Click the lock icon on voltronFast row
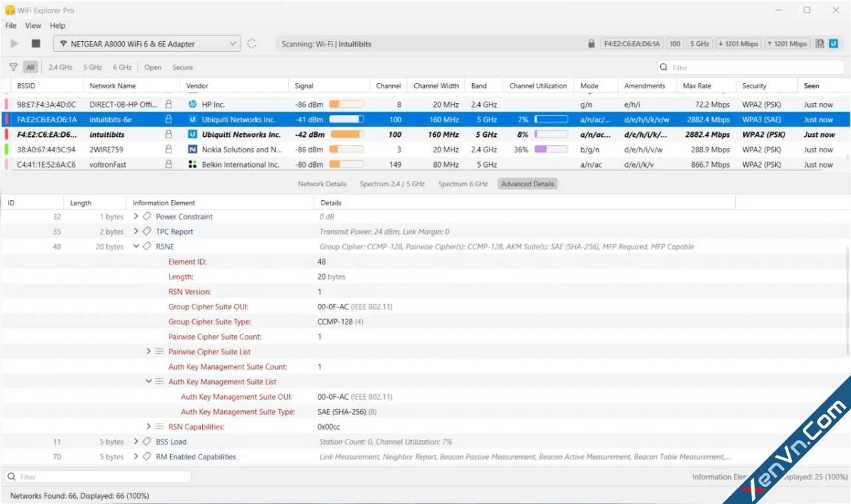This screenshot has height=504, width=851. 168,164
